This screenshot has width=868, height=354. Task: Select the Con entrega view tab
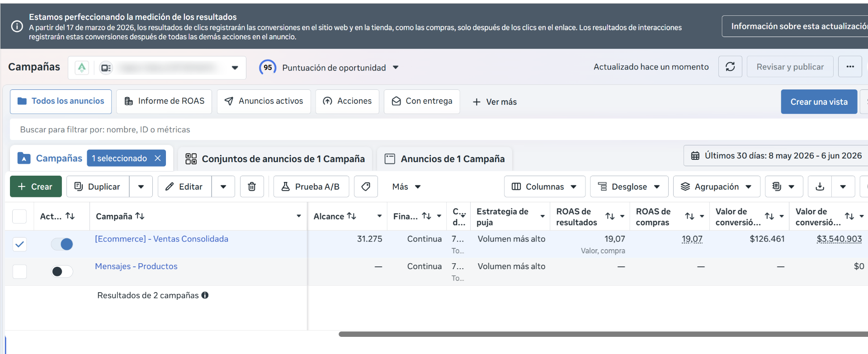tap(422, 101)
